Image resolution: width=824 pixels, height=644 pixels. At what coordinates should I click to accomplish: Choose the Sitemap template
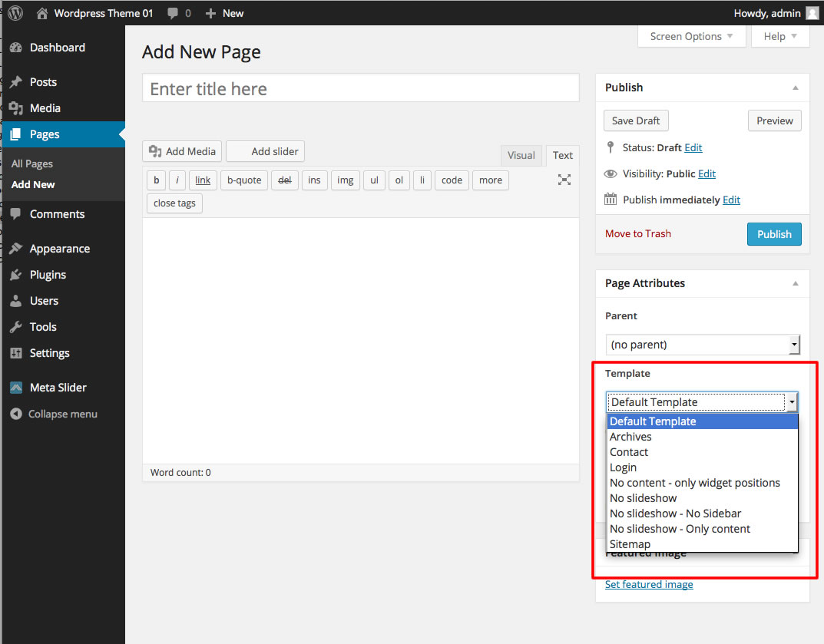(702, 544)
